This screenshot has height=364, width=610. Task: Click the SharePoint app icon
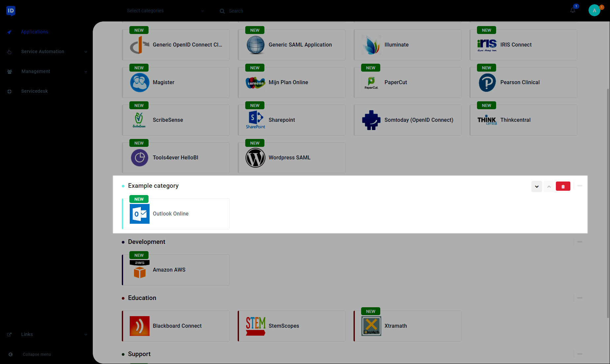click(255, 120)
